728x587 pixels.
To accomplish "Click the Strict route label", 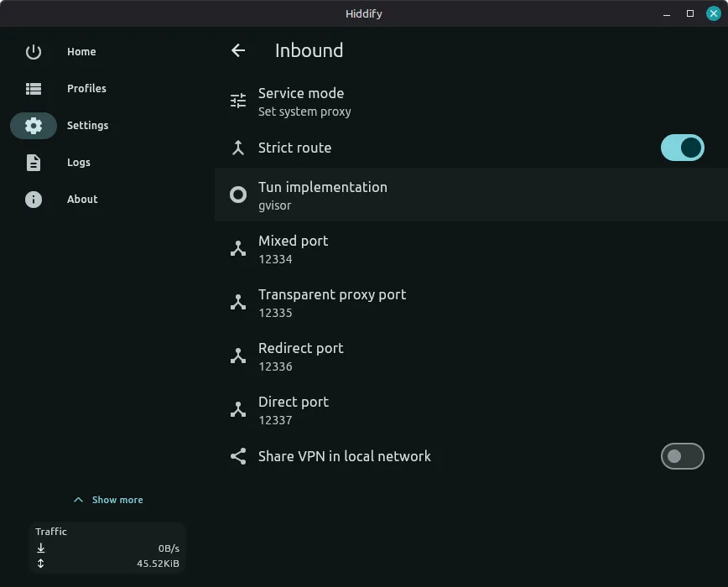I will point(295,148).
